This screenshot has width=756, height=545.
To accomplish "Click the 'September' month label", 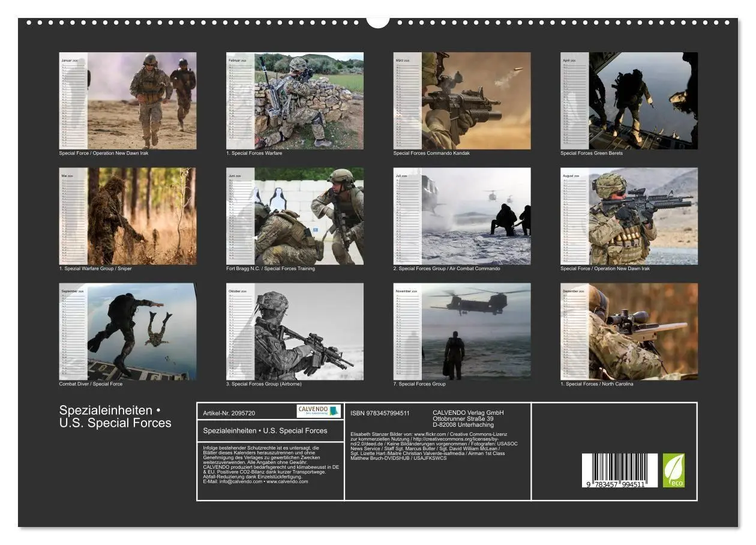I will click(x=70, y=291).
